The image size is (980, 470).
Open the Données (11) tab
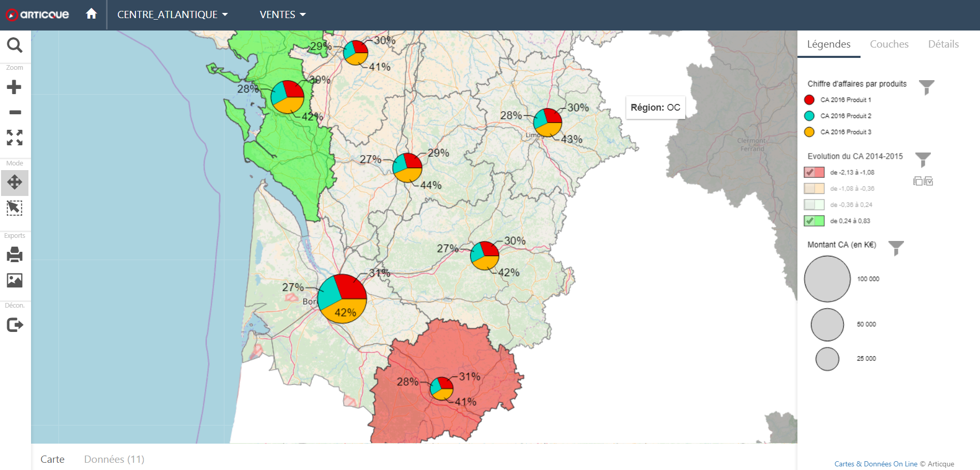[114, 459]
